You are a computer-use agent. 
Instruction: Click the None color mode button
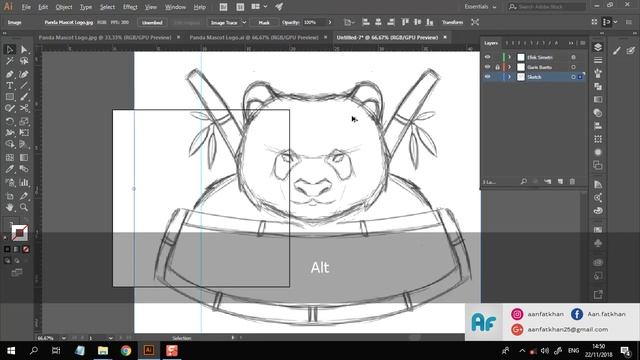coord(26,249)
